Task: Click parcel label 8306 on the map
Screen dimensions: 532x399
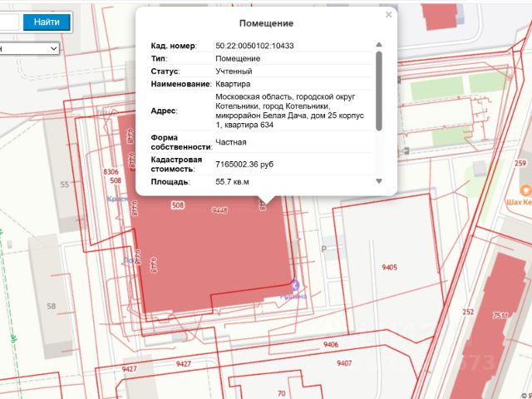Action: [x=111, y=172]
